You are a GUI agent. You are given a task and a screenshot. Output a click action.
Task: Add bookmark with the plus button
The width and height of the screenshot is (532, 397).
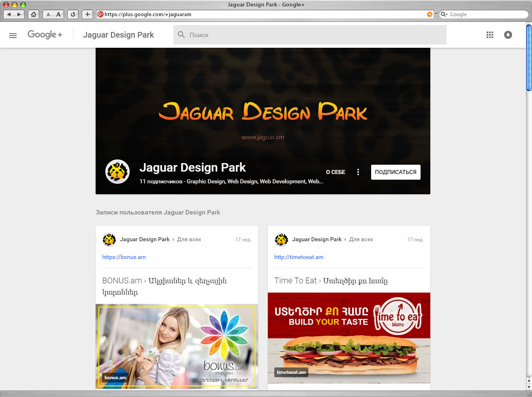(88, 14)
